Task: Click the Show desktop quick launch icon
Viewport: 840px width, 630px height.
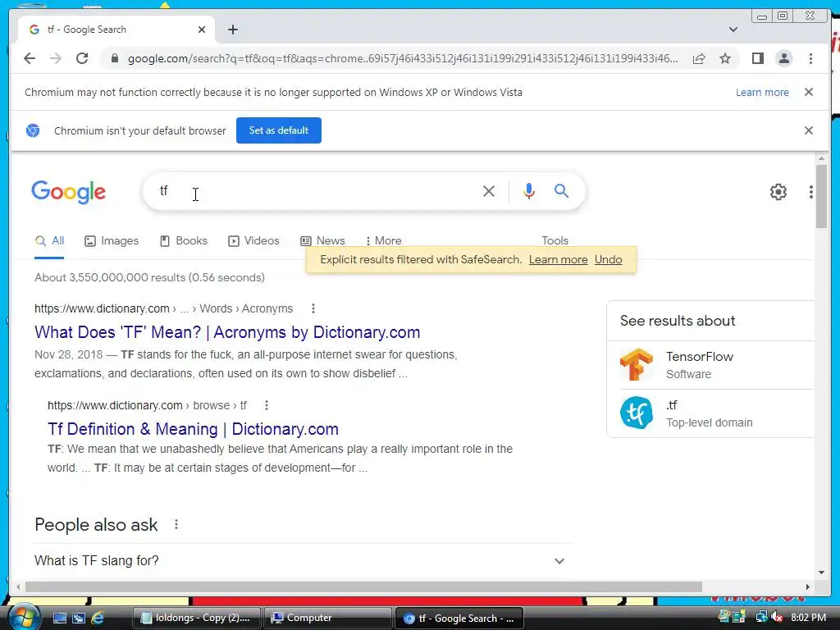Action: pyautogui.click(x=59, y=618)
